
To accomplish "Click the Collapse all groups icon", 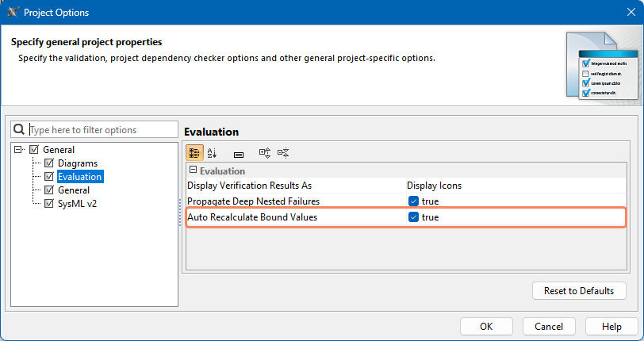I will [x=283, y=154].
